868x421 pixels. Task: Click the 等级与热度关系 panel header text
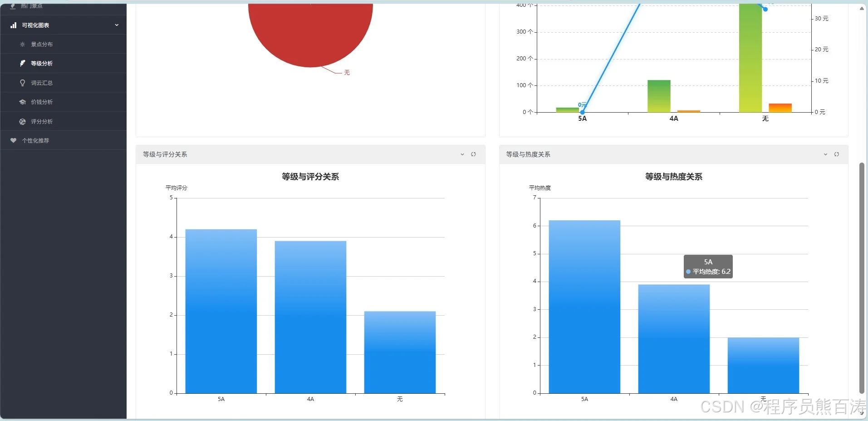[528, 154]
